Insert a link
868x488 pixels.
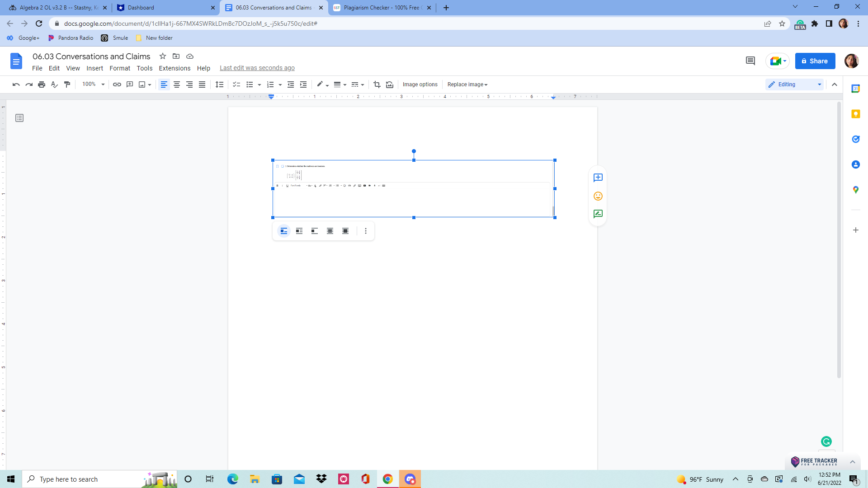tap(117, 84)
